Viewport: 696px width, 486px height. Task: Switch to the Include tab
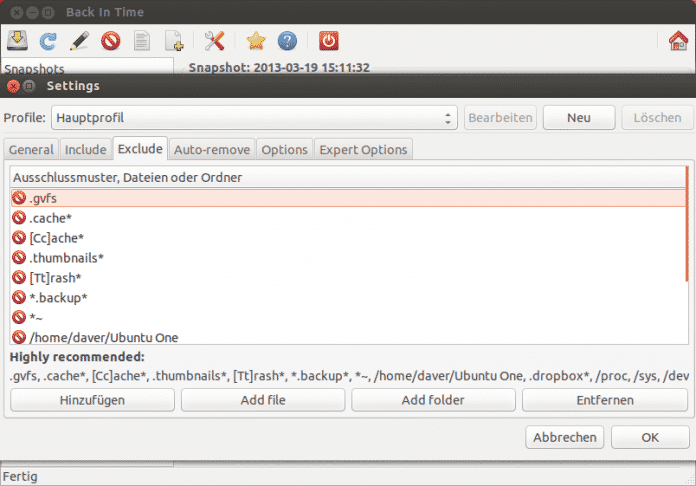pos(85,149)
